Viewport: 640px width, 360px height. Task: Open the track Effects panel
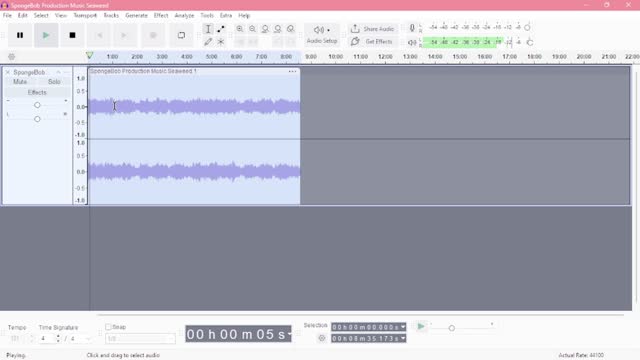tap(37, 92)
